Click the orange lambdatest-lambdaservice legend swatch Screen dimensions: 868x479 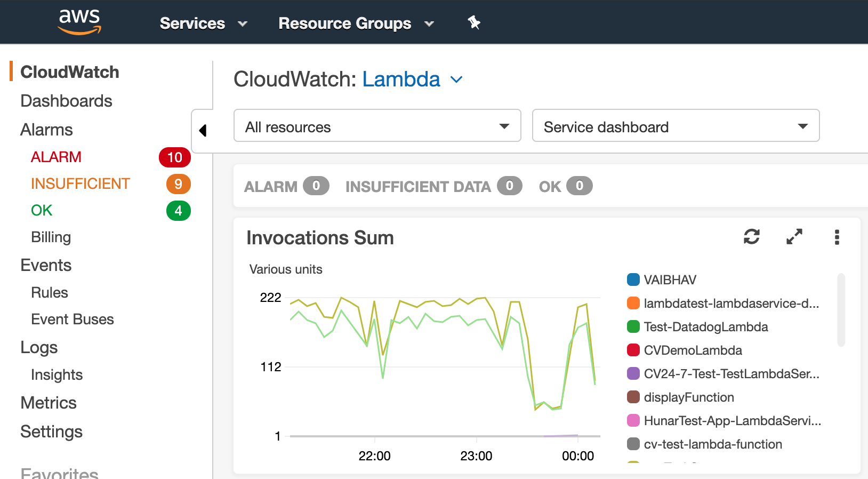coord(633,303)
